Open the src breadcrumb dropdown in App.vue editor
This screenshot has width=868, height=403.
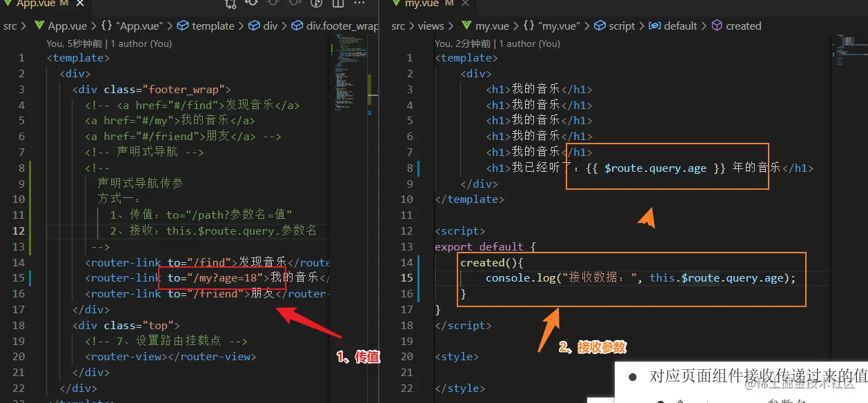click(10, 26)
